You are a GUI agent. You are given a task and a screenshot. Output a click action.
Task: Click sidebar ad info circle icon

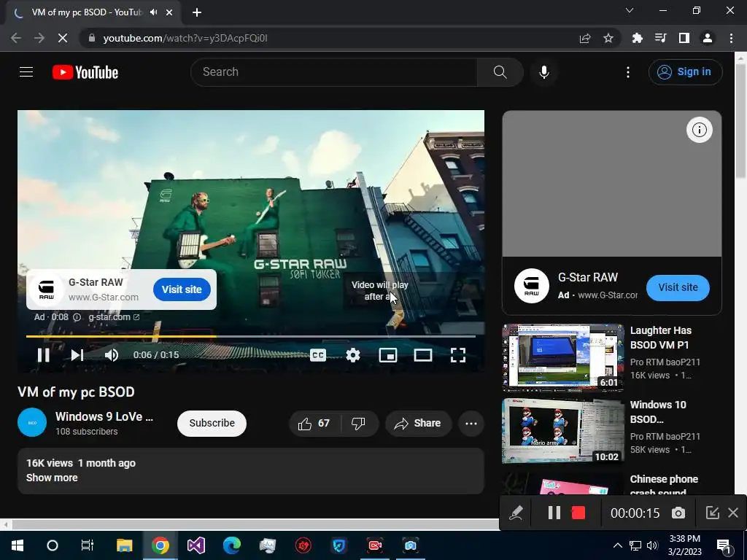[699, 130]
